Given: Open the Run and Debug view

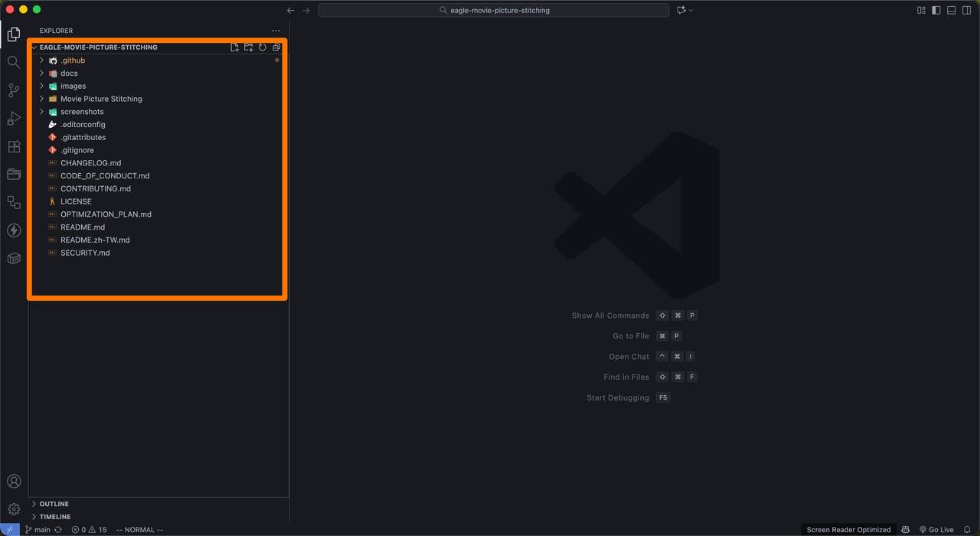Looking at the screenshot, I should click(x=14, y=118).
